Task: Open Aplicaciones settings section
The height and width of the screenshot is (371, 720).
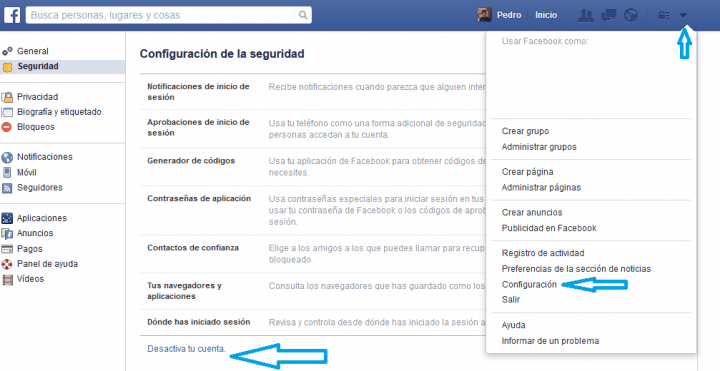Action: pos(42,218)
